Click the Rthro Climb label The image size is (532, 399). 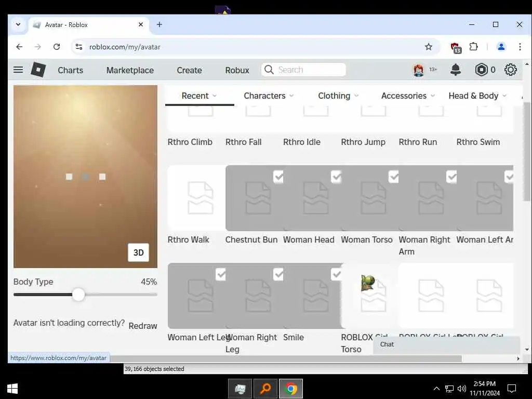pyautogui.click(x=190, y=142)
